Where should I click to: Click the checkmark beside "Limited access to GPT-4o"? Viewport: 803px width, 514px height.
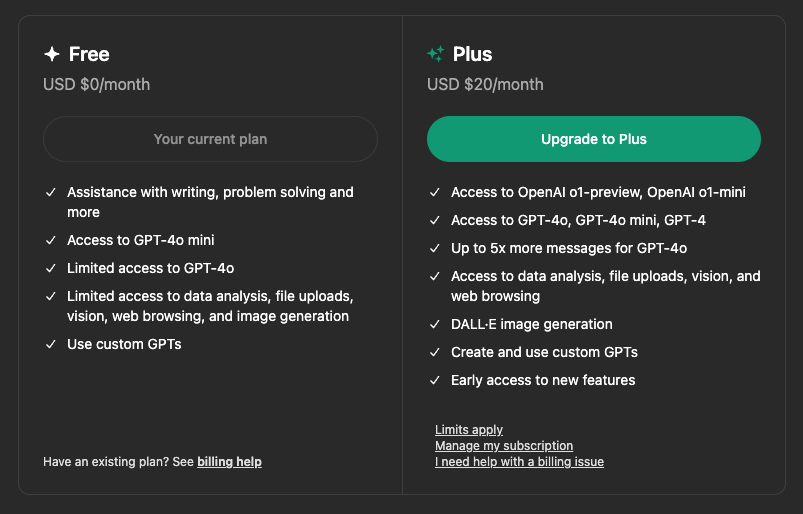pyautogui.click(x=50, y=268)
